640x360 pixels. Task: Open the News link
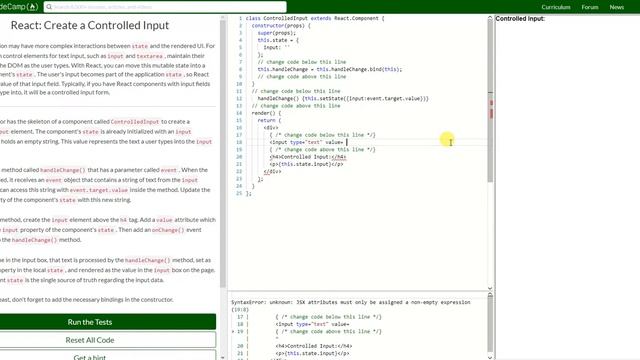point(616,7)
